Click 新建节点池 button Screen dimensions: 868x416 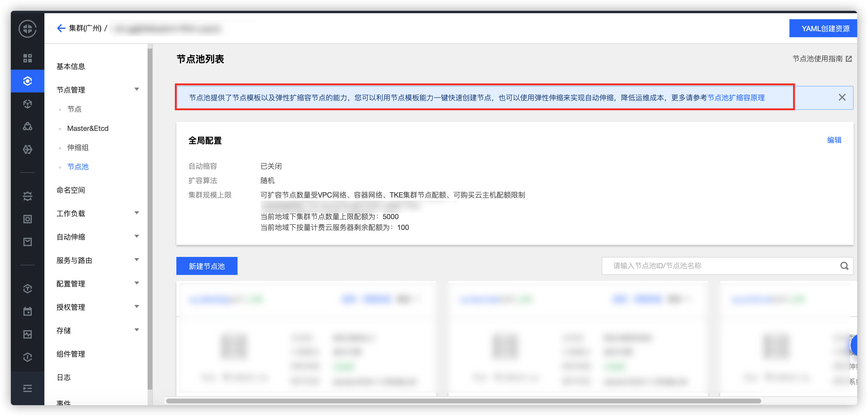click(207, 266)
